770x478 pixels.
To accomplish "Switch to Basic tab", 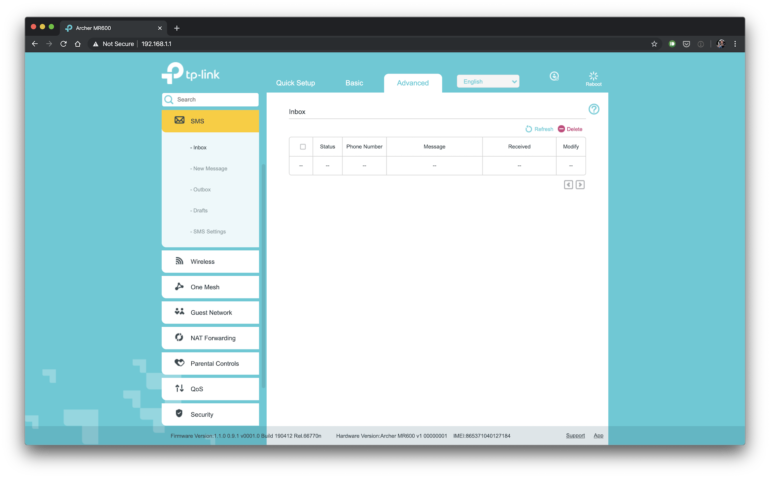I will pos(354,83).
